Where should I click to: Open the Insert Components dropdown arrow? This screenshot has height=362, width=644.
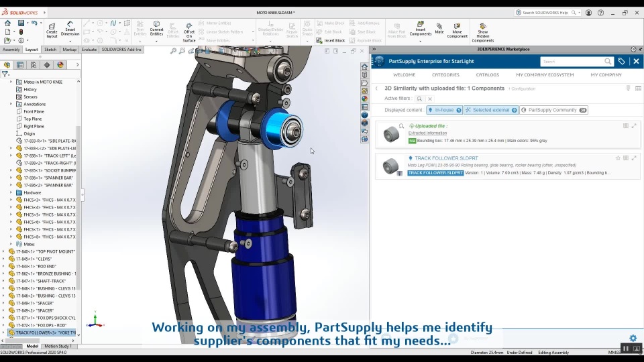coord(420,41)
